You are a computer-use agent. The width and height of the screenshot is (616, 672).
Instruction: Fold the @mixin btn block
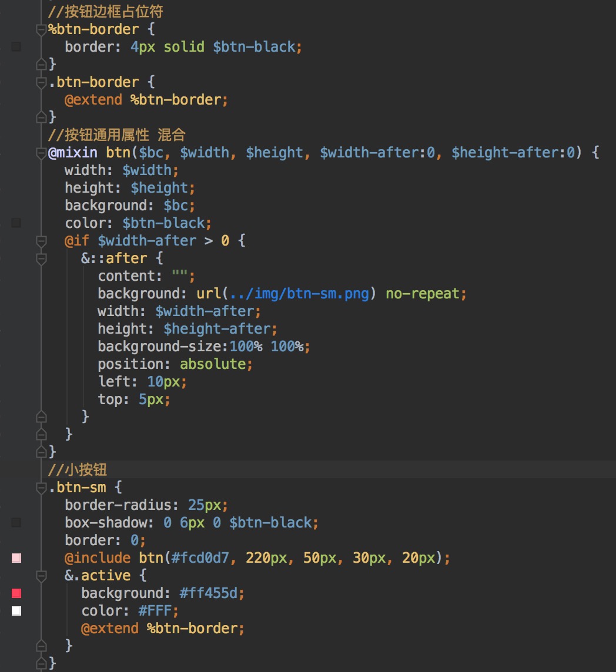(x=41, y=153)
